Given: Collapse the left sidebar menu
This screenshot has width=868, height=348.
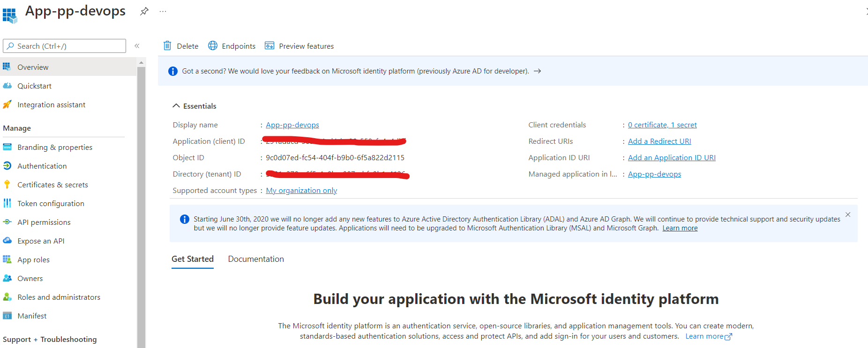Looking at the screenshot, I should [137, 46].
